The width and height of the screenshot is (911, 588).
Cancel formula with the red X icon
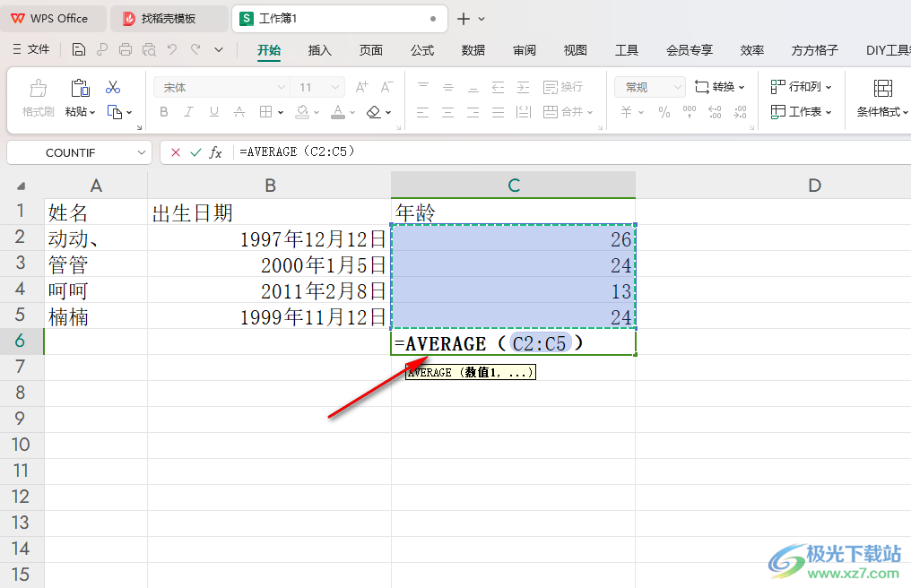point(176,152)
